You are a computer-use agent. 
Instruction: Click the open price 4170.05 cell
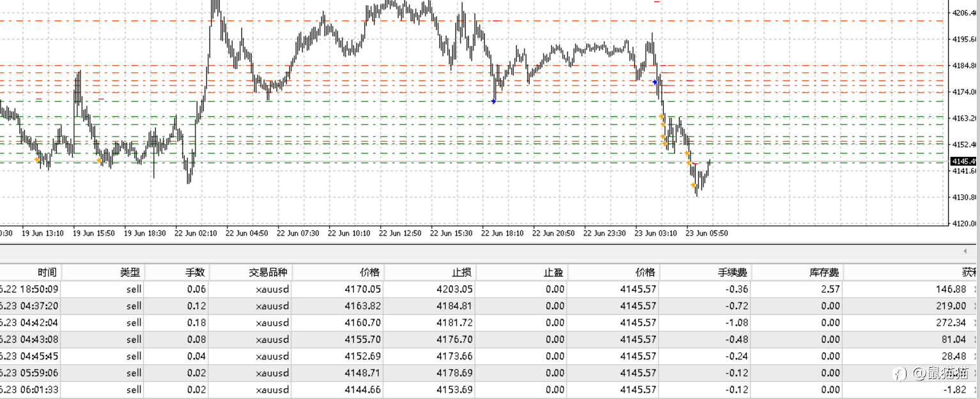pyautogui.click(x=363, y=289)
